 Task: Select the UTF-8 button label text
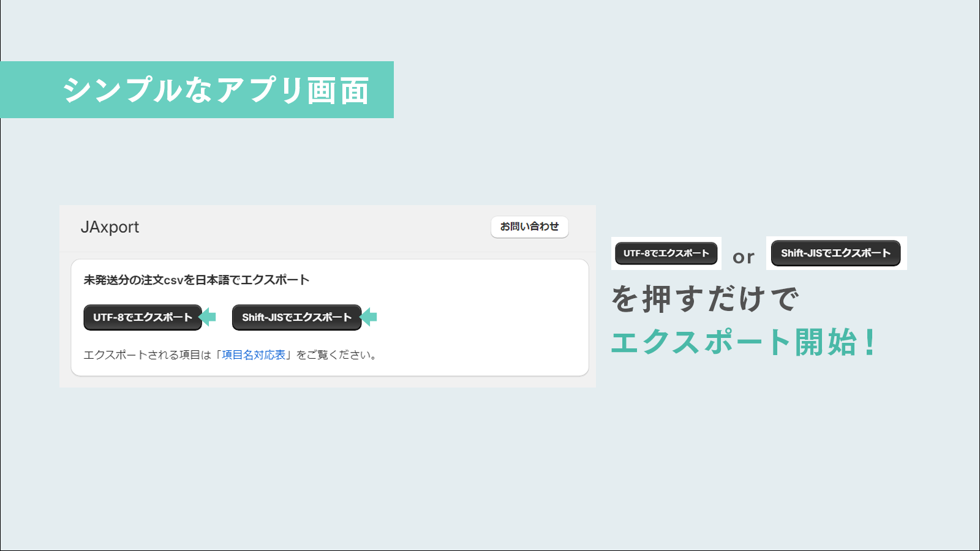pyautogui.click(x=142, y=317)
